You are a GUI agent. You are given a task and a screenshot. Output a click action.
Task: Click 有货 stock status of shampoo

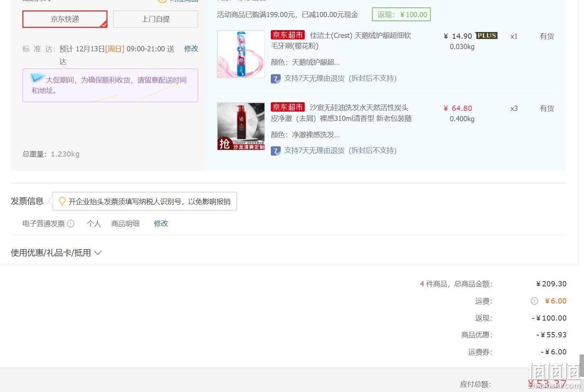(x=547, y=108)
